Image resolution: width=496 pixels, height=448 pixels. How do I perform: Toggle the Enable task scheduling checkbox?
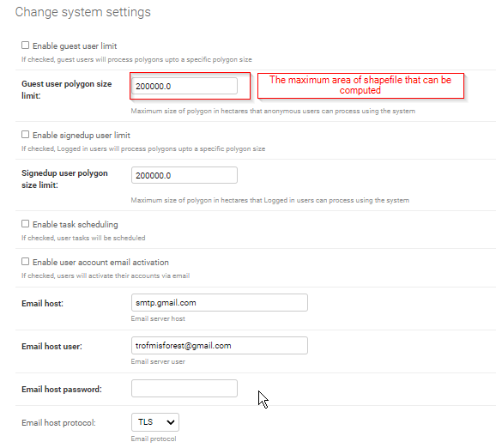[25, 224]
